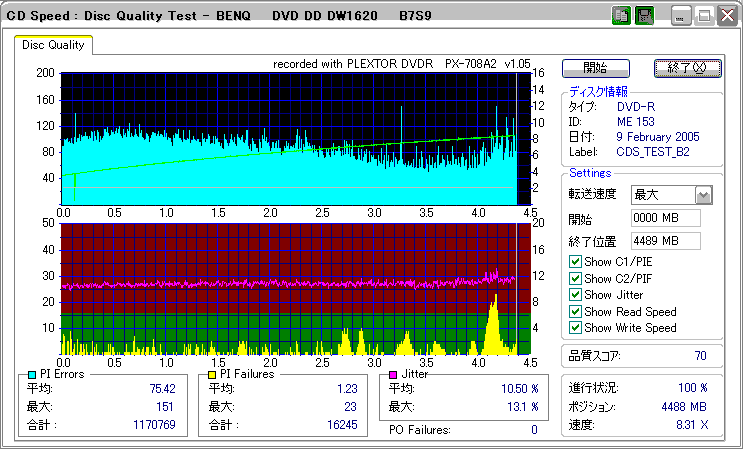This screenshot has width=743, height=449.
Task: Click the yellow PI Failures legend square
Action: pyautogui.click(x=211, y=374)
